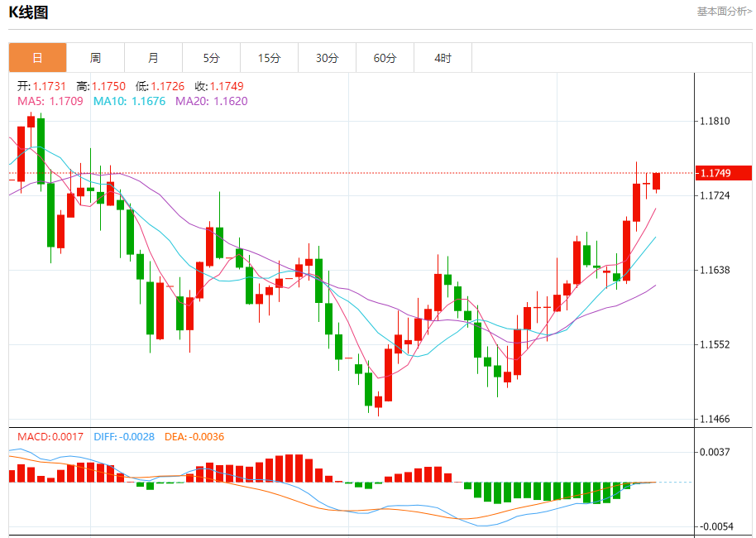
Task: Click the MA20 indicator label
Action: pyautogui.click(x=211, y=101)
